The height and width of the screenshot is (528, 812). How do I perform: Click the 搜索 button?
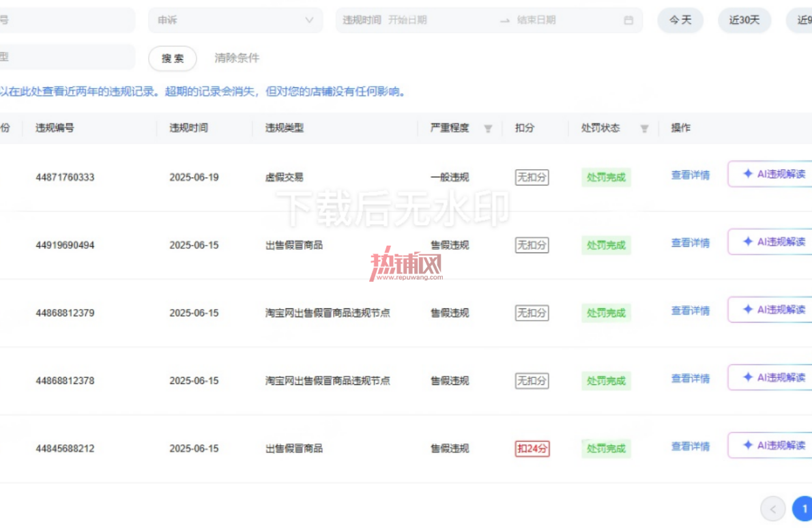[173, 58]
